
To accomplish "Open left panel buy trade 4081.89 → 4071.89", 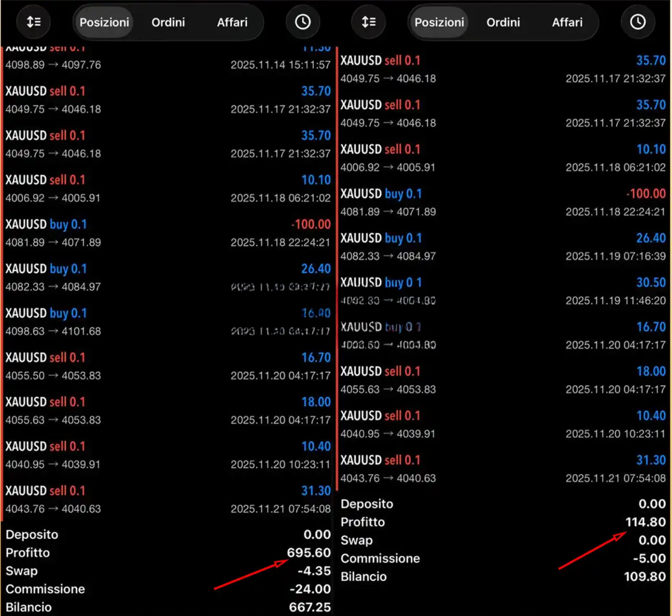I will [167, 233].
